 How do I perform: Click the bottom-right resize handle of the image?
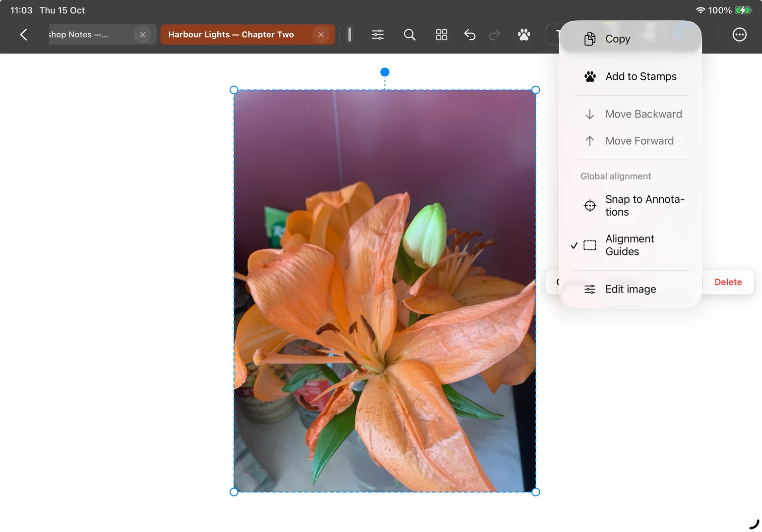click(x=536, y=492)
